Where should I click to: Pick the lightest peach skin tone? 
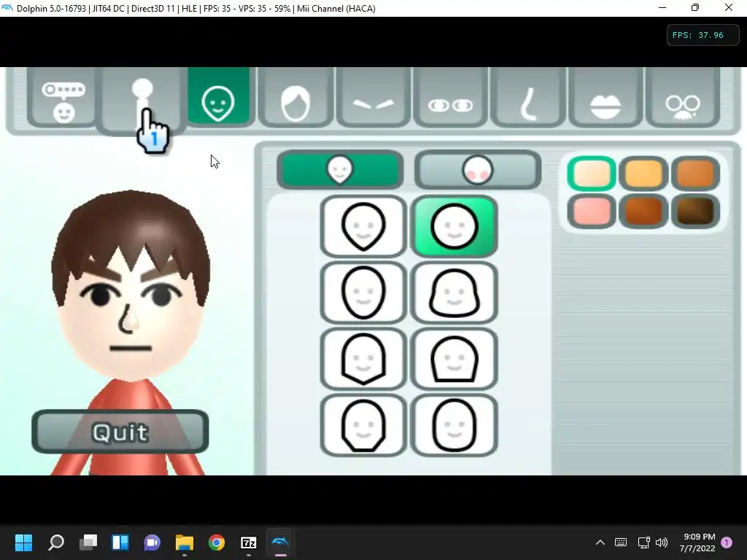tap(592, 174)
